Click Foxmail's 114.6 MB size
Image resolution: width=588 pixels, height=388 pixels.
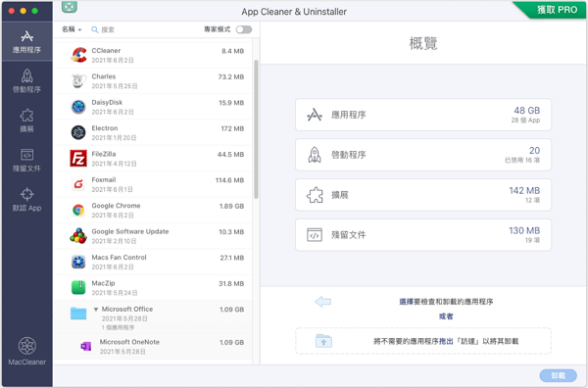pos(229,180)
